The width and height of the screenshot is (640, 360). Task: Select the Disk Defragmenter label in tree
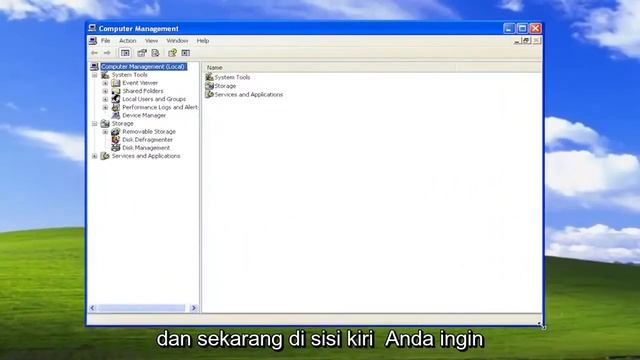coord(147,140)
